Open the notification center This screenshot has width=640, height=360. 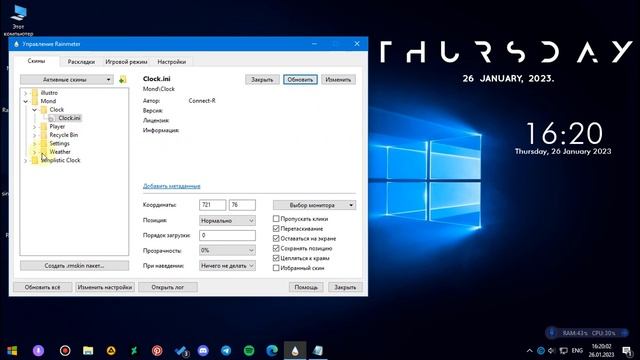coord(627,351)
